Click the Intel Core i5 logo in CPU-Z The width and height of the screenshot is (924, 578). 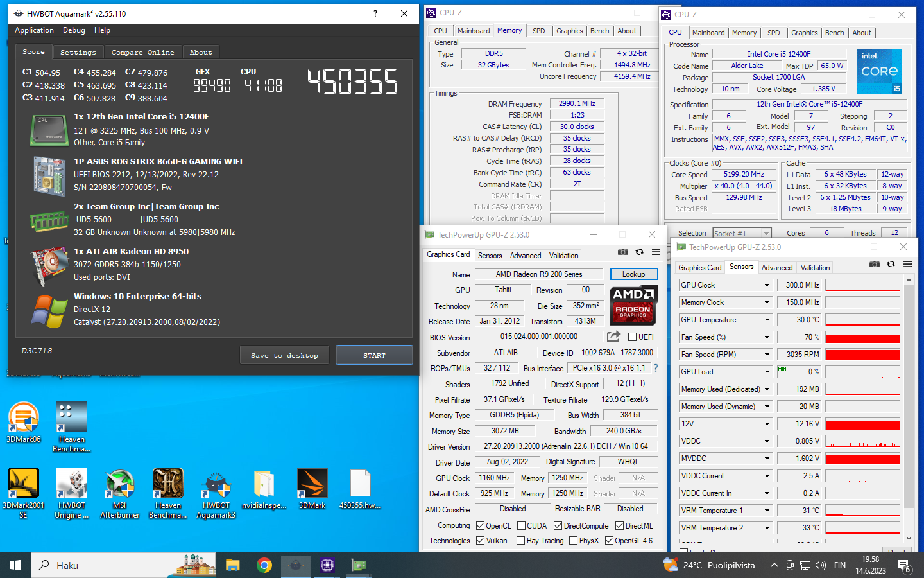[x=879, y=71]
